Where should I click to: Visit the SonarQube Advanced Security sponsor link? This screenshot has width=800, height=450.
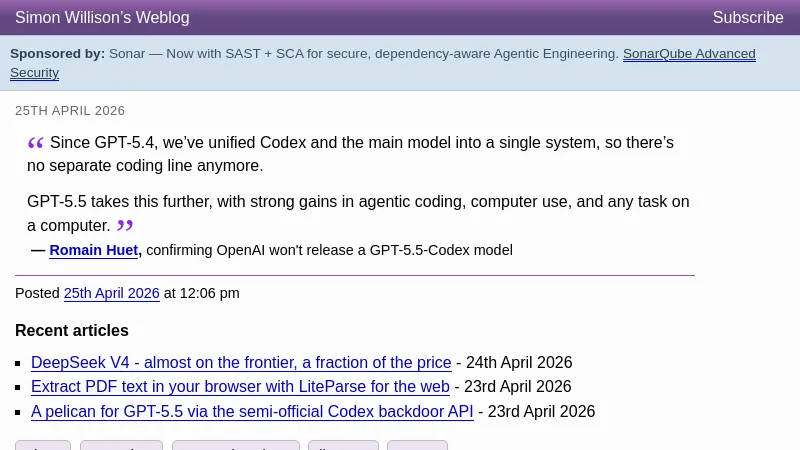[x=689, y=54]
